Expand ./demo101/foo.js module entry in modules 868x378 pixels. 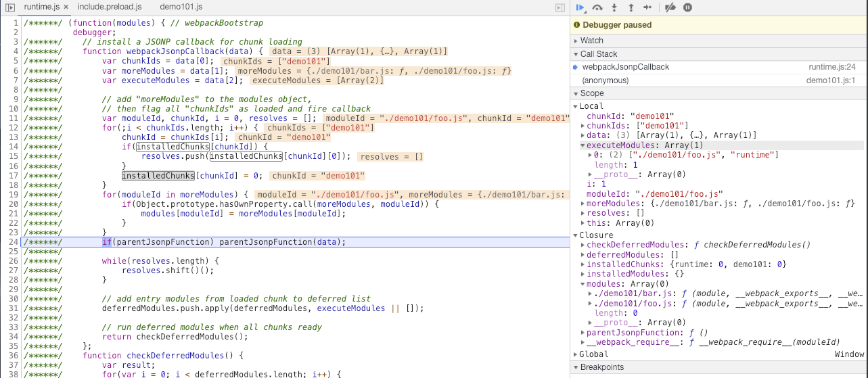click(591, 304)
